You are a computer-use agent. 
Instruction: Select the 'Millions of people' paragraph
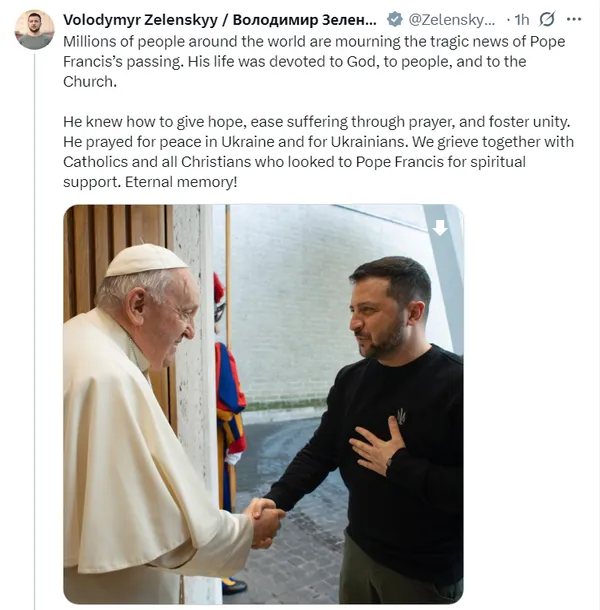tap(314, 61)
